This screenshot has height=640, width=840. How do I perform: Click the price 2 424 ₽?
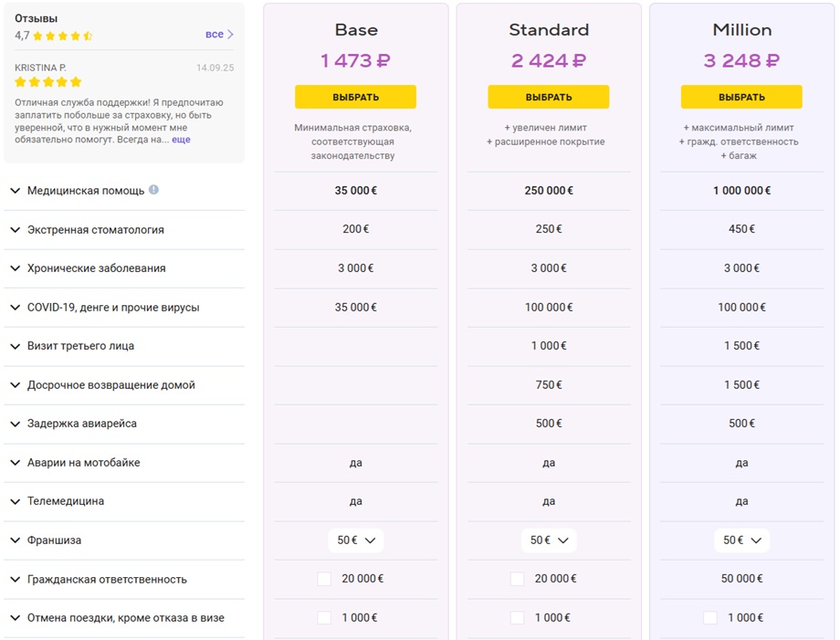pyautogui.click(x=549, y=60)
